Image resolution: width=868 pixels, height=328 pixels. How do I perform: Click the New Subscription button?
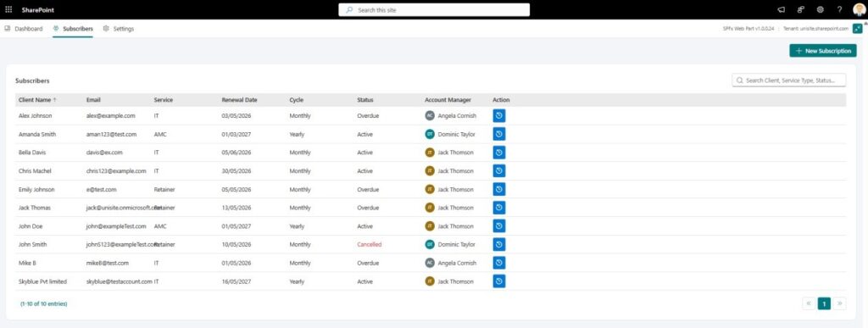(x=822, y=51)
